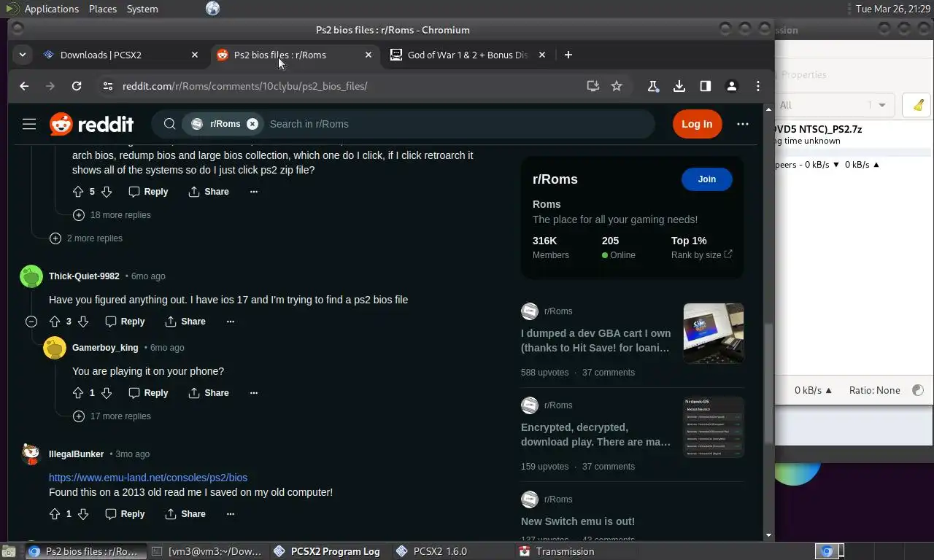Open the tab search dropdown
Image resolution: width=934 pixels, height=560 pixels.
[x=23, y=55]
